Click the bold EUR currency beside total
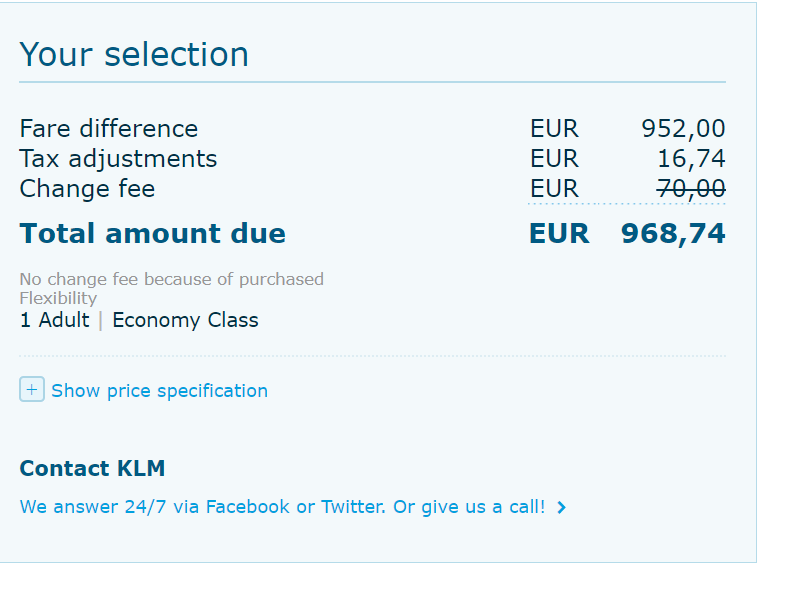Screen dimensions: 805x616 (559, 234)
